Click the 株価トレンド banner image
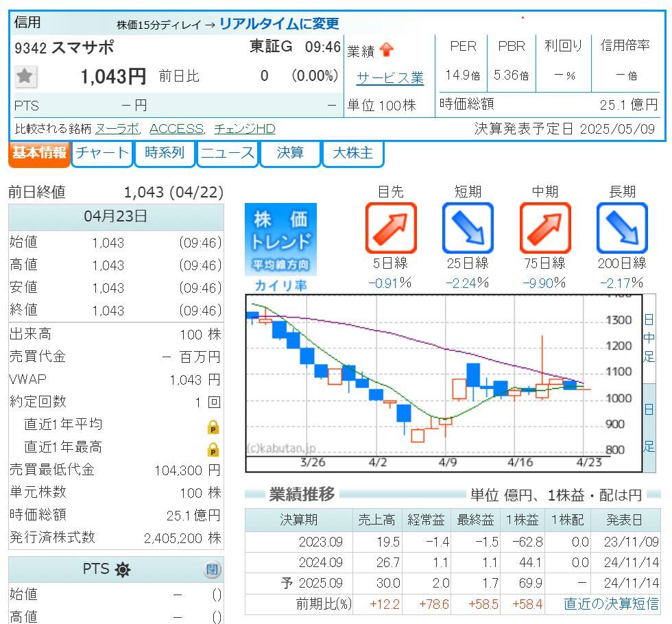Screen dimensions: 672x624 click(280, 239)
